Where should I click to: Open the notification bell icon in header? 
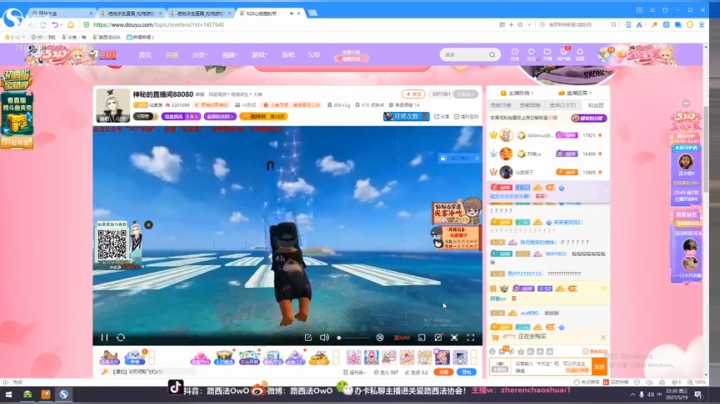(x=580, y=54)
